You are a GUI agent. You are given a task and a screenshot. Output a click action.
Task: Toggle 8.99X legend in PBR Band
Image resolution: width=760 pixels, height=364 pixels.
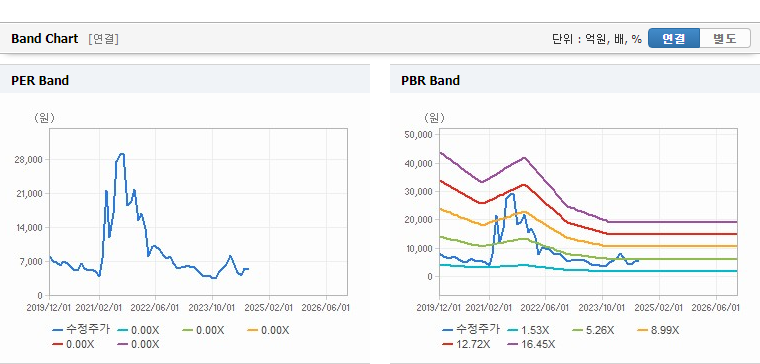pyautogui.click(x=658, y=330)
